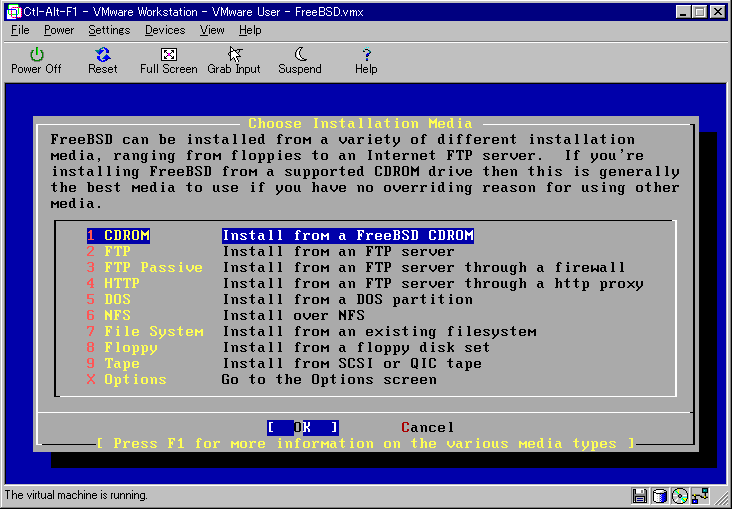Choose the 4 HTTP installation option
This screenshot has width=732, height=509.
click(x=113, y=283)
